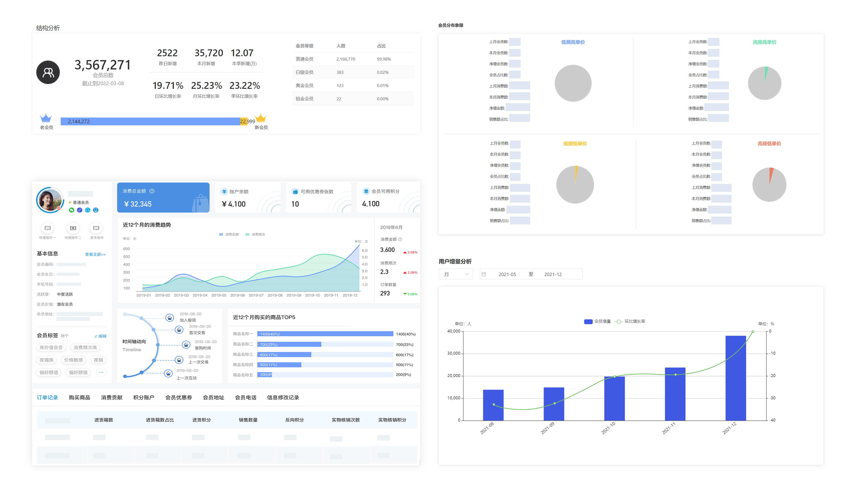Click the yellow 新会员 bar segment 22,999
The height and width of the screenshot is (487, 868).
pyautogui.click(x=244, y=121)
